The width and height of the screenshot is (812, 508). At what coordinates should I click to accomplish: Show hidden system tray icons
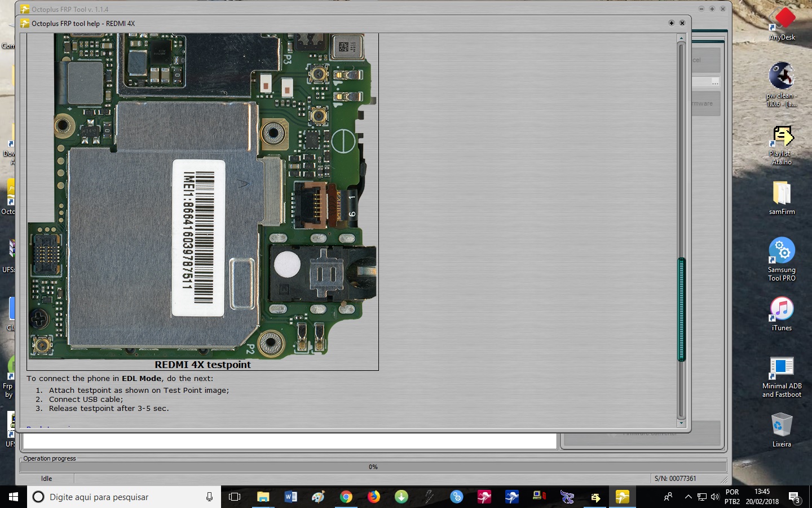(x=688, y=497)
